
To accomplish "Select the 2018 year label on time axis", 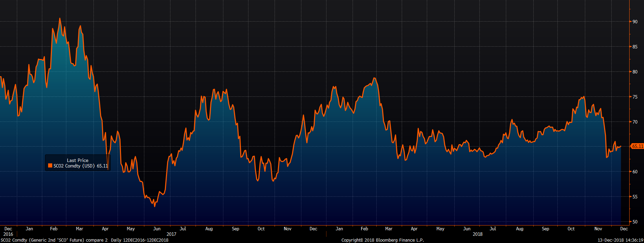I will (x=477, y=234).
